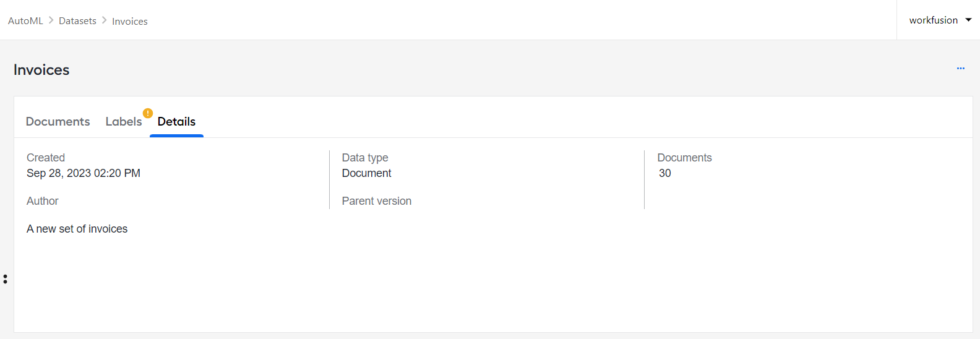Click the chevron after AutoML breadcrumb

tap(51, 20)
